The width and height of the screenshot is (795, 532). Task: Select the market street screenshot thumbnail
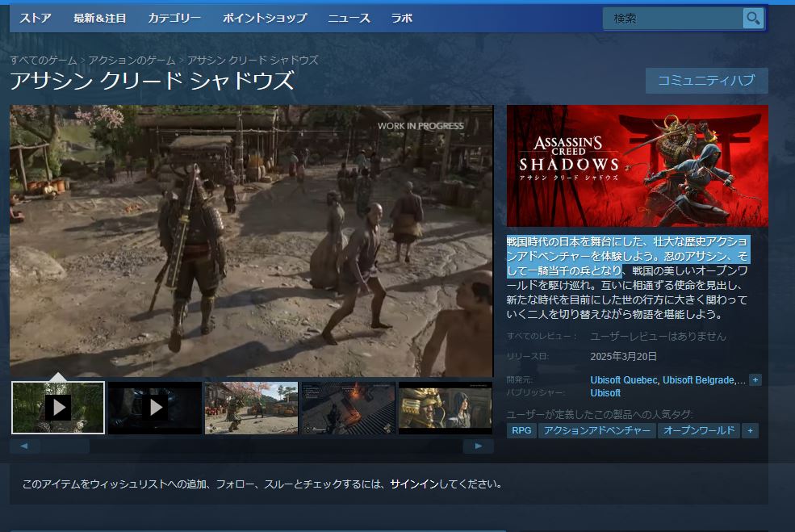tap(252, 407)
